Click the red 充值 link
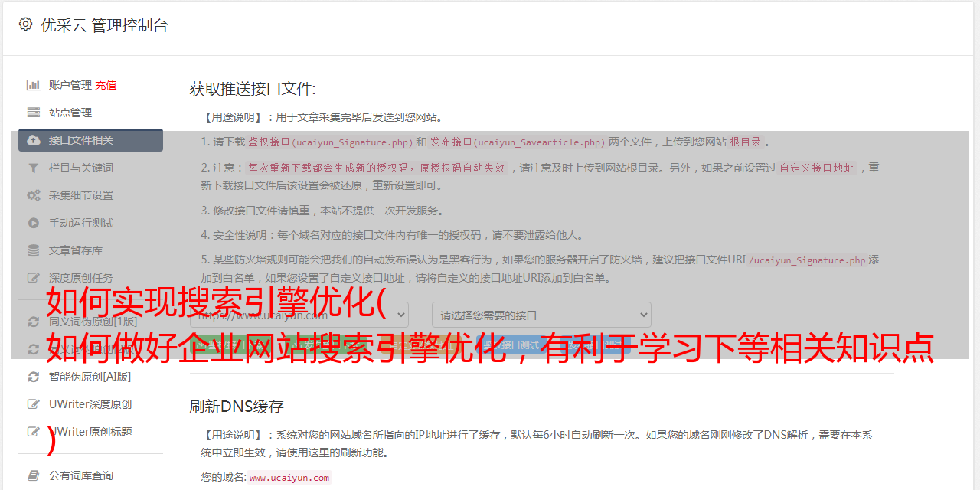This screenshot has height=490, width=980. (106, 85)
